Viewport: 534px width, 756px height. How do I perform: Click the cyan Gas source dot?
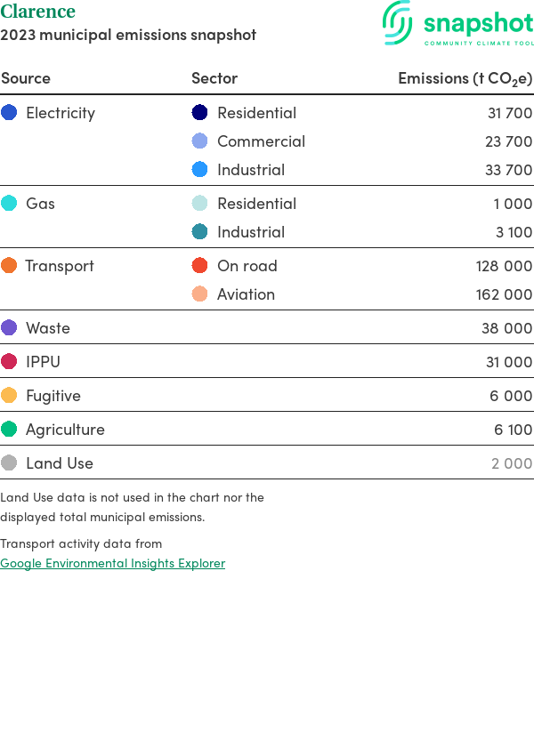click(9, 203)
